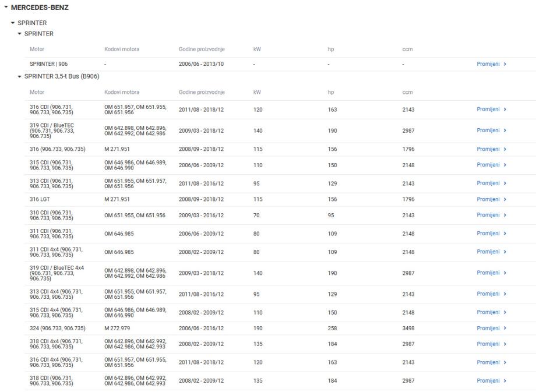536x392 pixels.
Task: Click Promijeni for 315 CDI 2006/06 - 2009/12
Action: [x=491, y=165]
